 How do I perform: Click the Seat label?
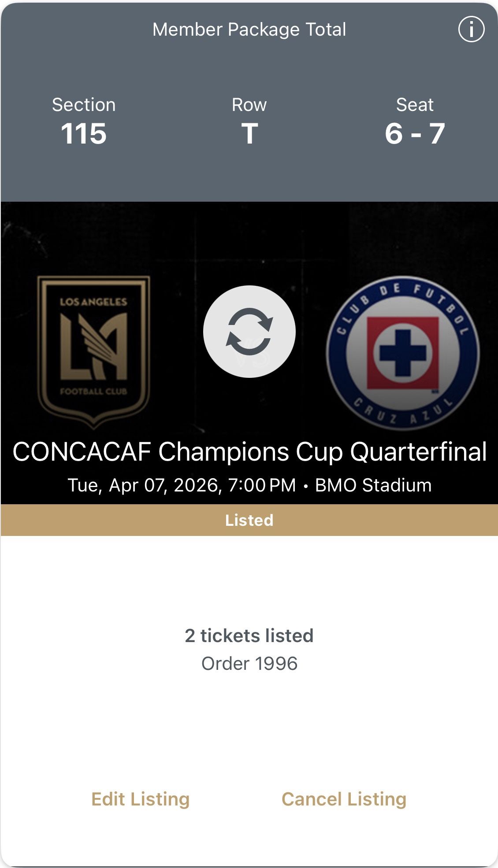click(x=415, y=105)
